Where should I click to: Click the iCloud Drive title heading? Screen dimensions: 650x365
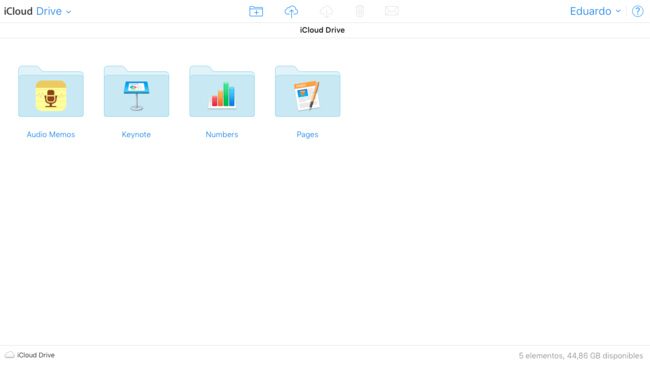[322, 30]
